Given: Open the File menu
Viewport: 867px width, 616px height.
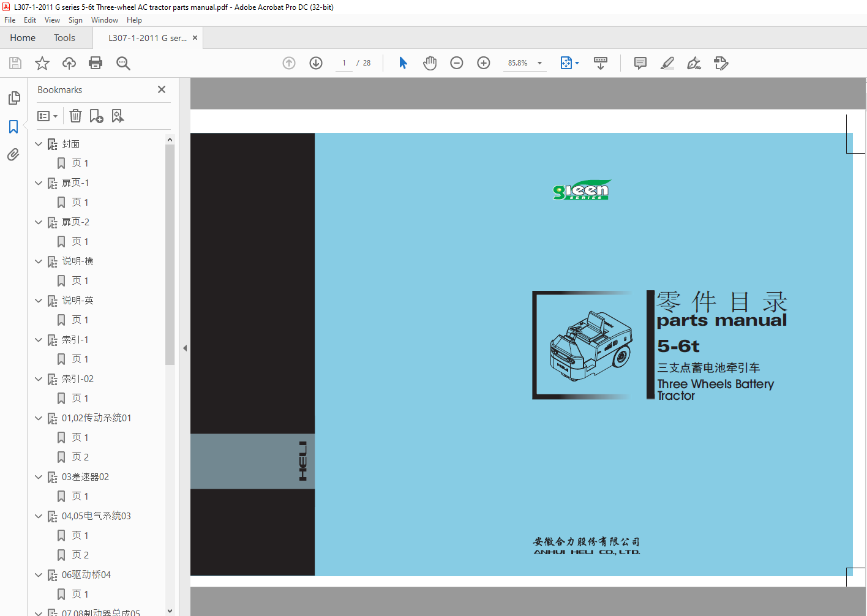Looking at the screenshot, I should click(10, 20).
